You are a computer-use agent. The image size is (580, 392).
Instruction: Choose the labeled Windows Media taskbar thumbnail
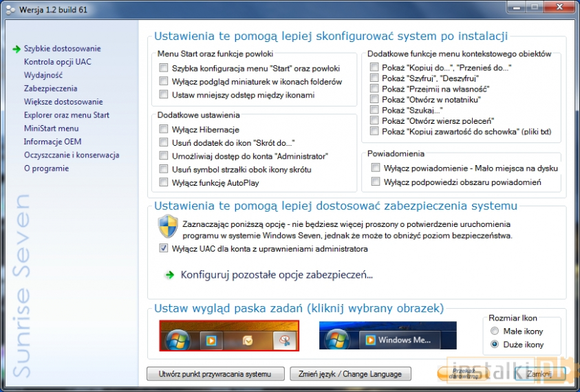(x=387, y=336)
